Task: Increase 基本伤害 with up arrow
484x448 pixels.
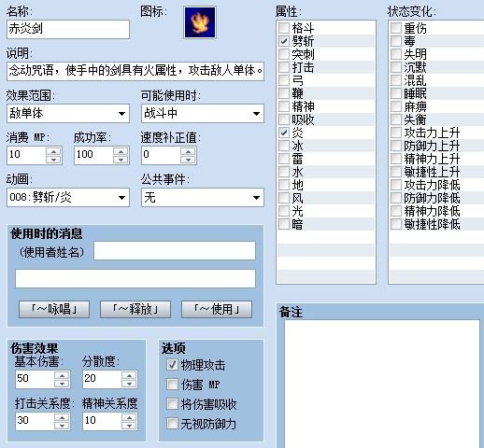Action: tap(62, 375)
